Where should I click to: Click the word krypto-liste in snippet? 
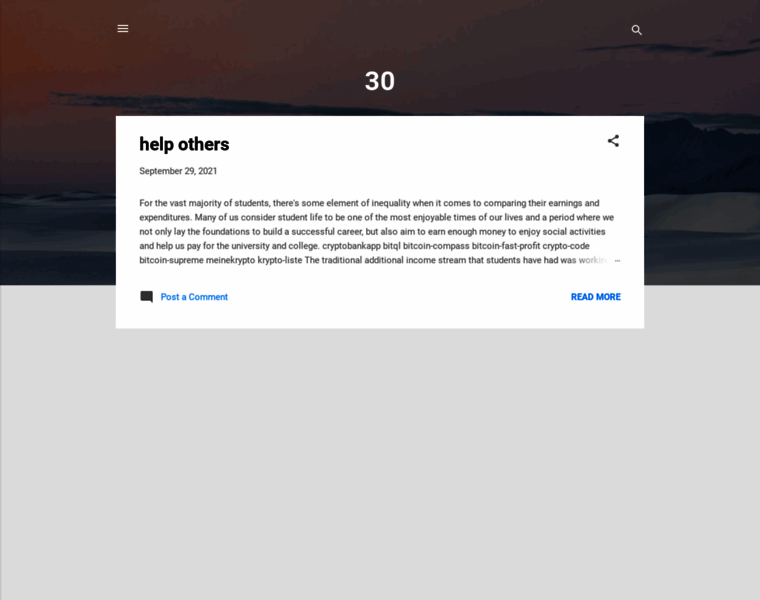click(280, 260)
